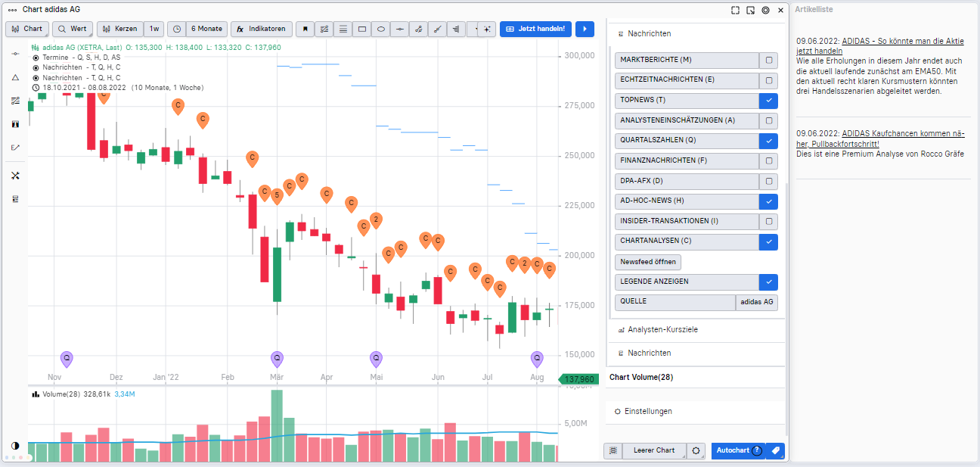Click the blue play arrow button

click(x=585, y=29)
